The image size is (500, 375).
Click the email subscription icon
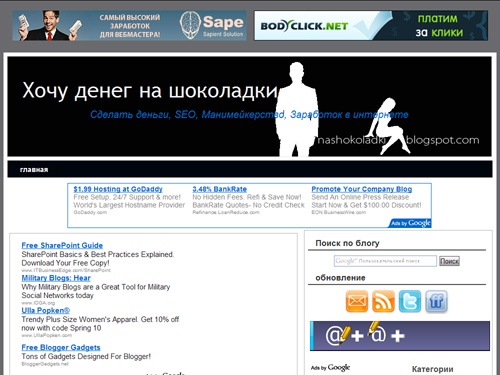357,301
